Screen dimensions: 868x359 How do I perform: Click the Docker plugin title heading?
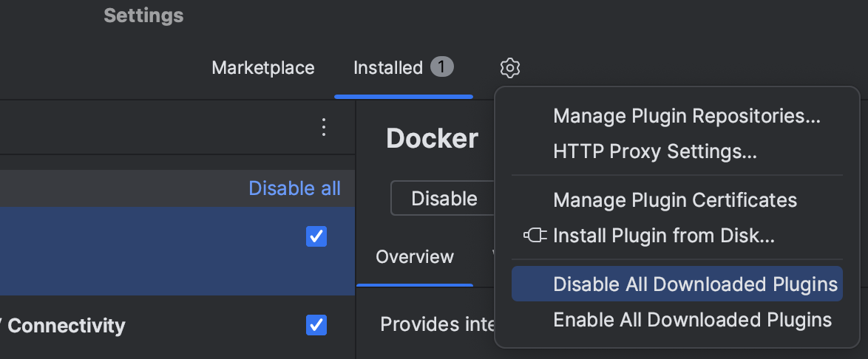click(x=432, y=138)
